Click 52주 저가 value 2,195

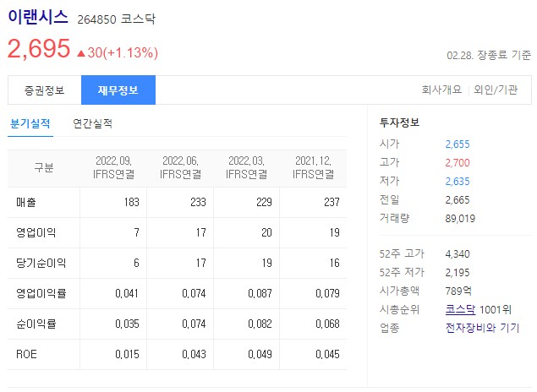coord(458,273)
